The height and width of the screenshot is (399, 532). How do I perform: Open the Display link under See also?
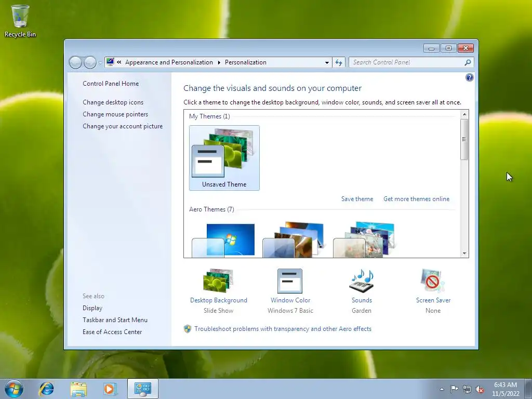point(92,308)
